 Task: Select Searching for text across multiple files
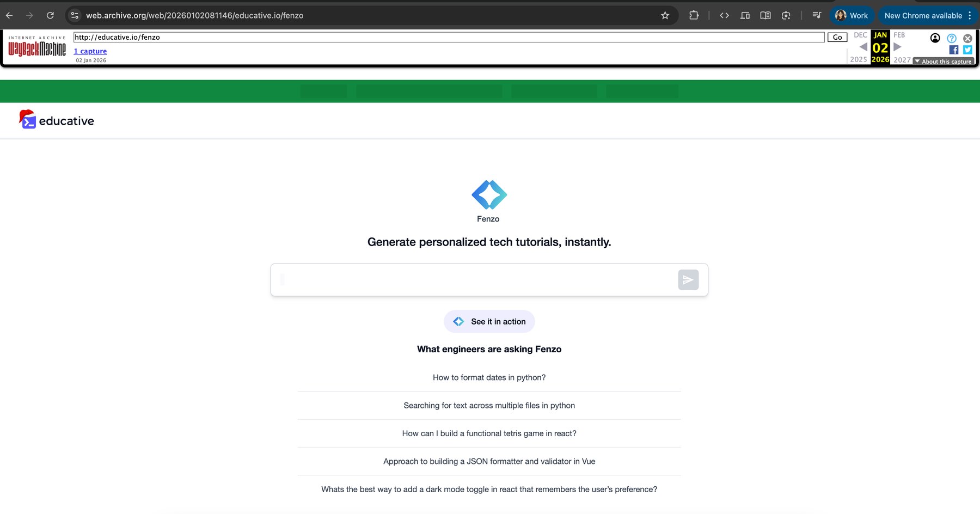coord(489,405)
